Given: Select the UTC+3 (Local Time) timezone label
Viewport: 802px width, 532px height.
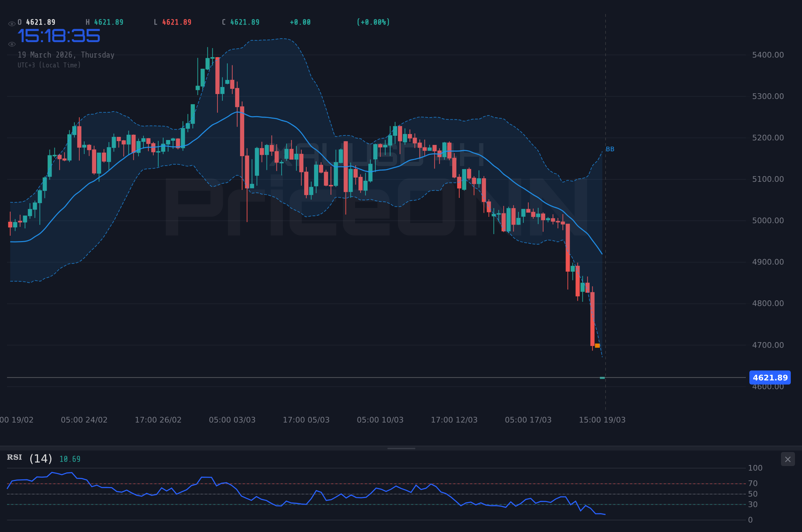Looking at the screenshot, I should click(49, 65).
